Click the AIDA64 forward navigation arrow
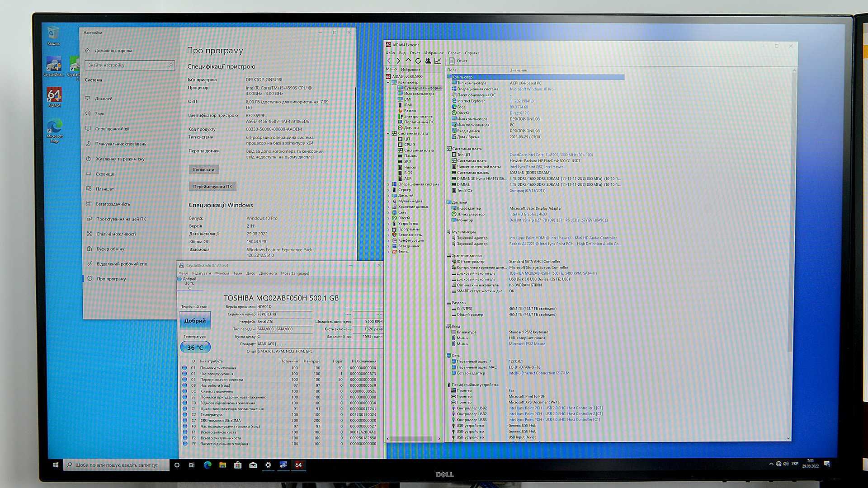 tap(398, 61)
